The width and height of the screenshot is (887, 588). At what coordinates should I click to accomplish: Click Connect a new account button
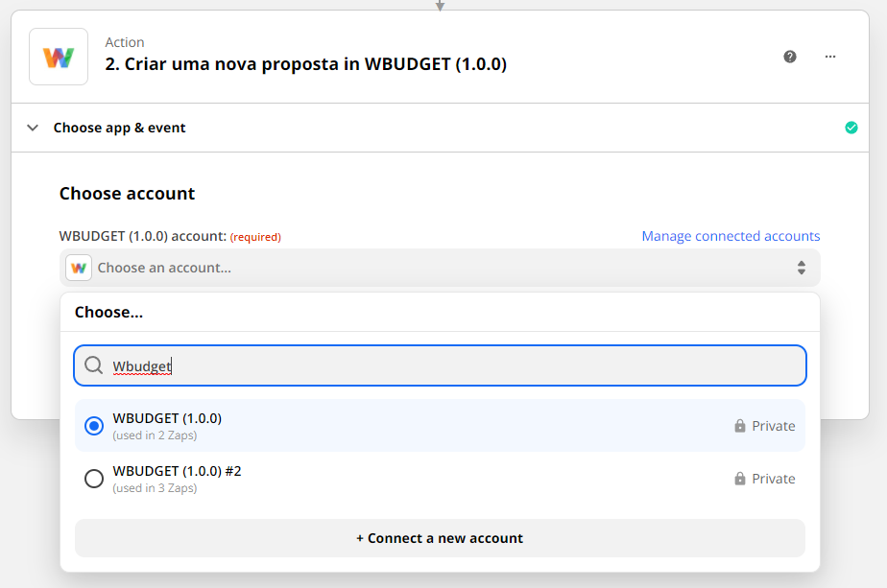click(x=440, y=538)
